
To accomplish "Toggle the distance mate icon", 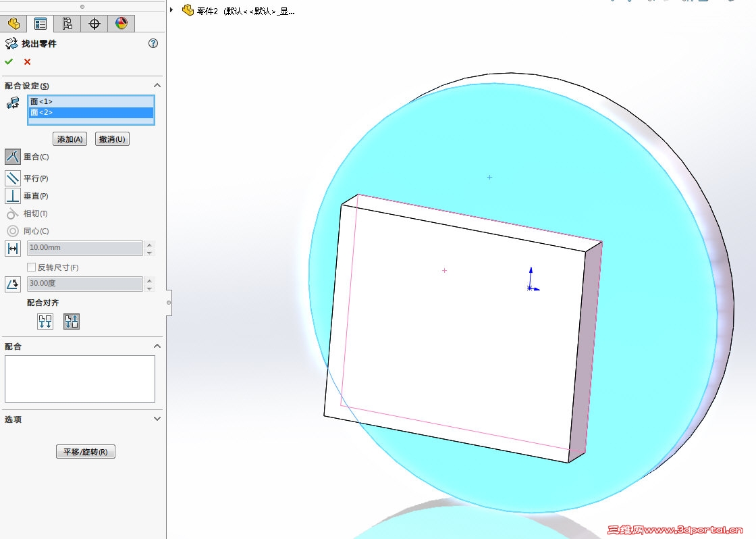I will 13,248.
